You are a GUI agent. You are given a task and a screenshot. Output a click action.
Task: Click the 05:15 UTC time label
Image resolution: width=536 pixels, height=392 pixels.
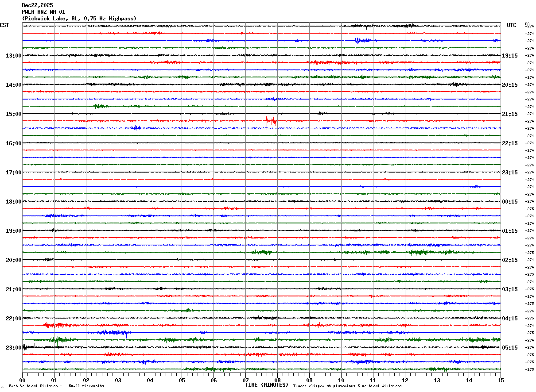coord(510,348)
